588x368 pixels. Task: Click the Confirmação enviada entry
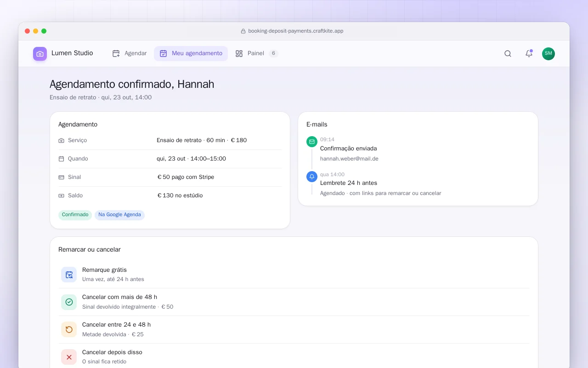click(348, 149)
